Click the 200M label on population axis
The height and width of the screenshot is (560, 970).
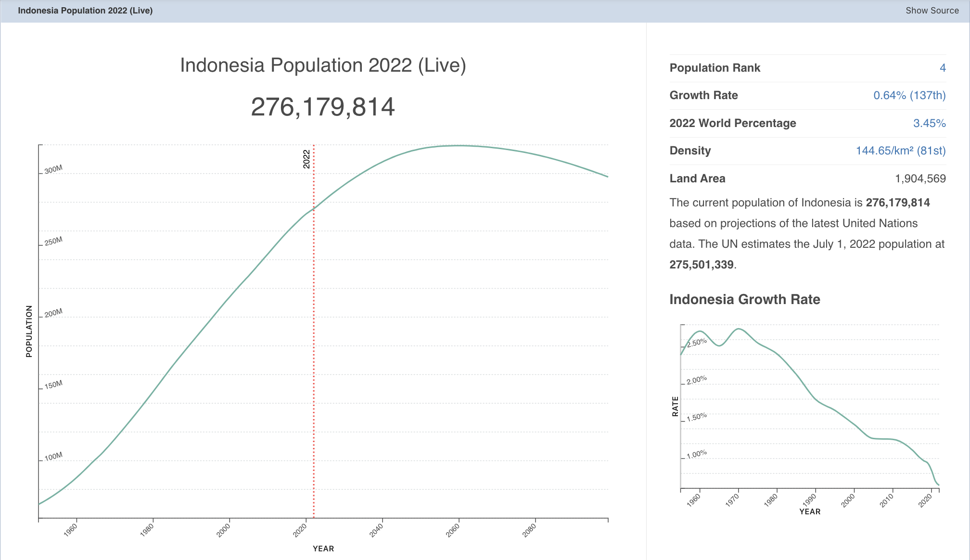point(53,313)
